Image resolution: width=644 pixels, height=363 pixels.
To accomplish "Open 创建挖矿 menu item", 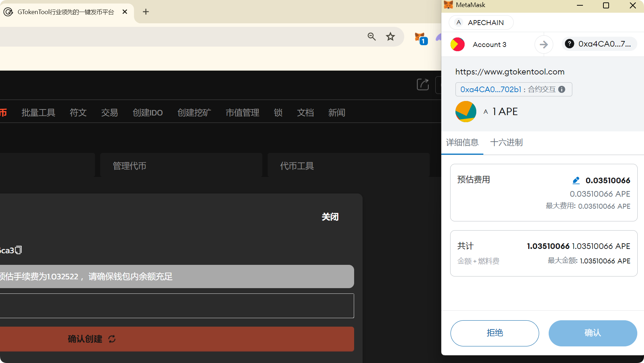I will tap(194, 113).
